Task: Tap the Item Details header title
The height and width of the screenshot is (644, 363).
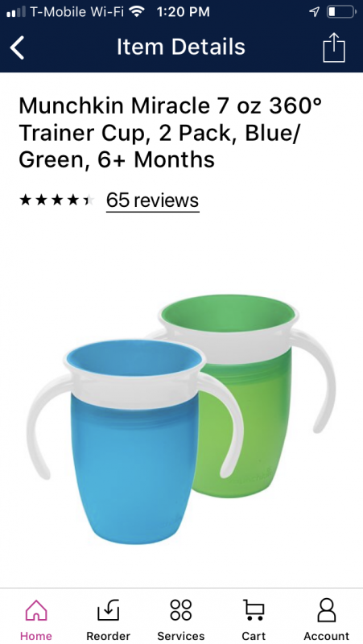Action: click(x=180, y=47)
